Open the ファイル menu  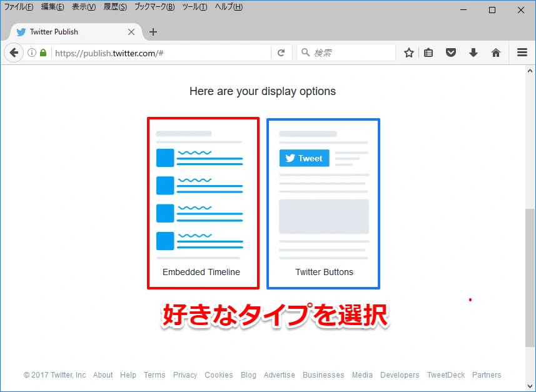[x=19, y=7]
